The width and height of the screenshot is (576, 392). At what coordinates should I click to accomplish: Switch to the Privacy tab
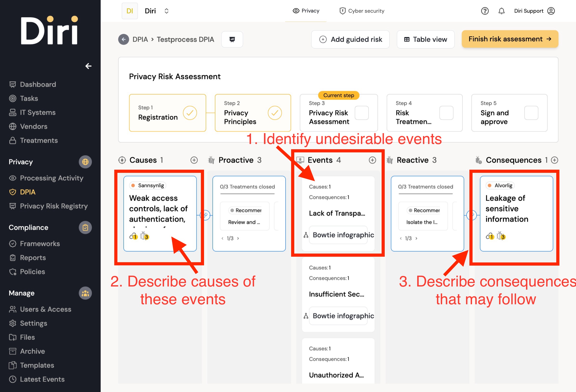pos(306,11)
